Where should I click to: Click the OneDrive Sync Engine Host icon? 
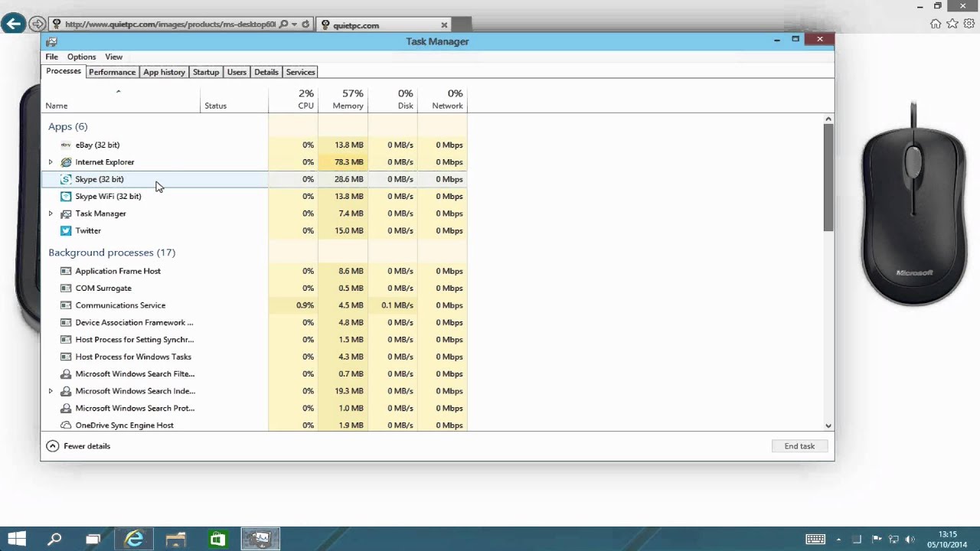(x=66, y=425)
